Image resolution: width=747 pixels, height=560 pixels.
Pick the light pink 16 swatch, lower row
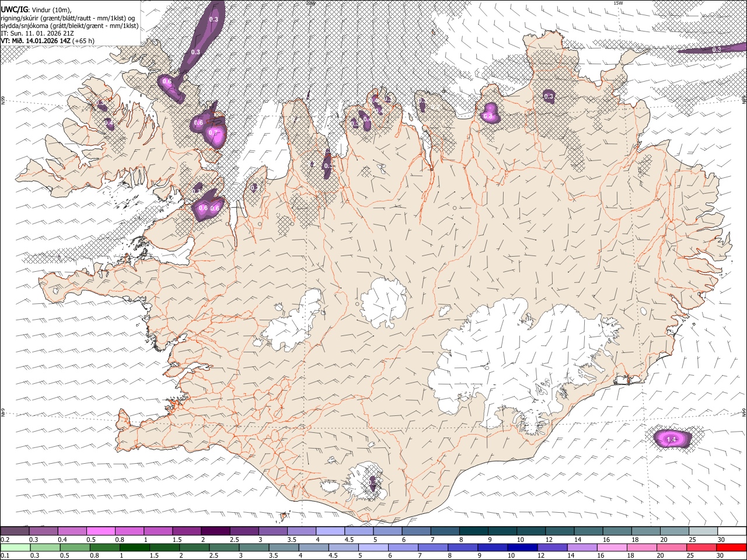pyautogui.click(x=612, y=548)
